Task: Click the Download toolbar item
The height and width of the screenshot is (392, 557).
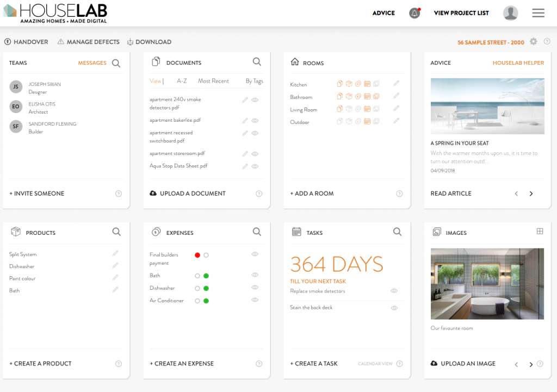Action: click(x=149, y=42)
